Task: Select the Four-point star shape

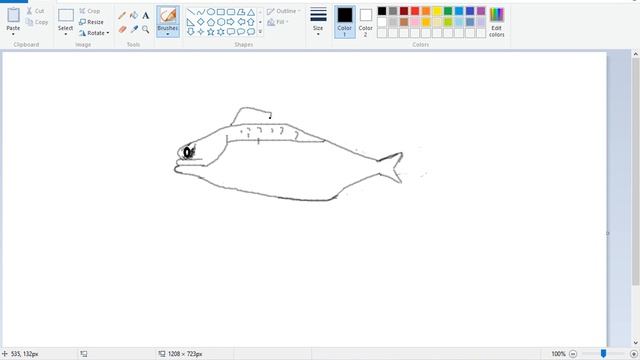Action: click(x=201, y=31)
